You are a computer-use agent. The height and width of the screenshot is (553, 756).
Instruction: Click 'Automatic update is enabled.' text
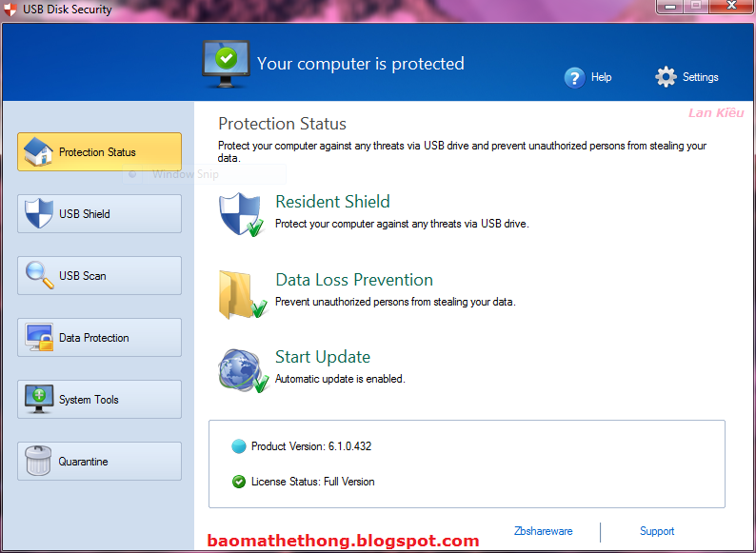click(340, 379)
